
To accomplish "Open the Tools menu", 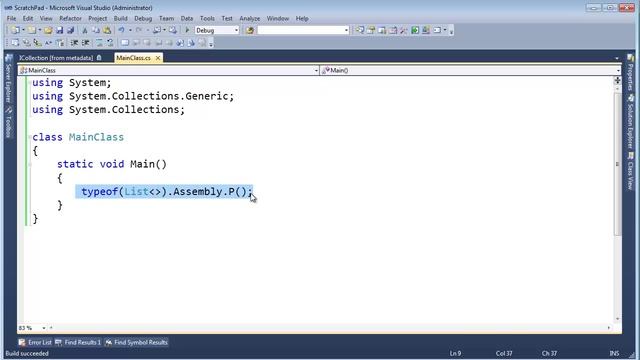I will pyautogui.click(x=207, y=18).
